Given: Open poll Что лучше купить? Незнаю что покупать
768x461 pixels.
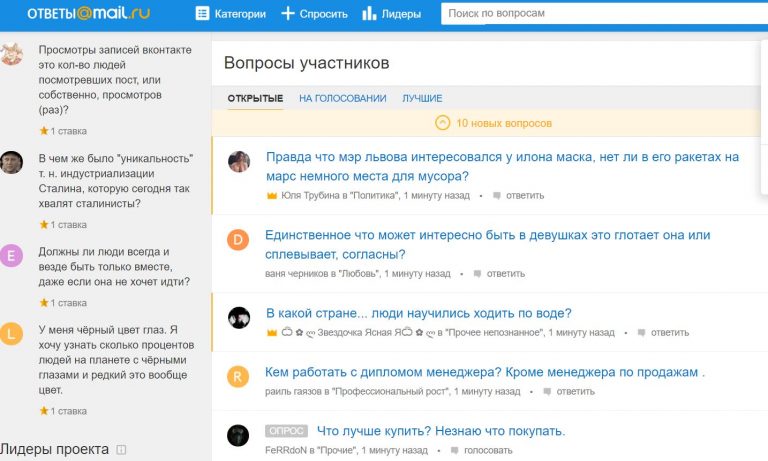Looking at the screenshot, I should click(441, 431).
